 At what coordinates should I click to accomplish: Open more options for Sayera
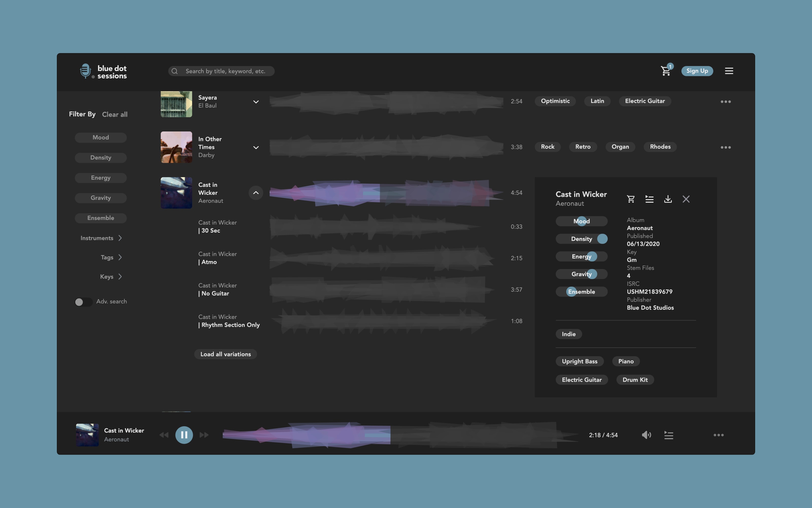[x=725, y=101]
